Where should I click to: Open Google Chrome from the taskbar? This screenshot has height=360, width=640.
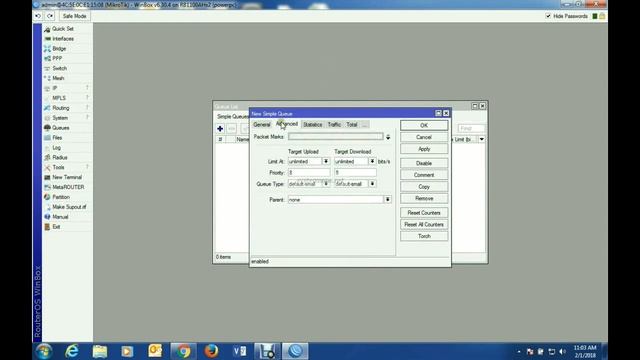[183, 351]
